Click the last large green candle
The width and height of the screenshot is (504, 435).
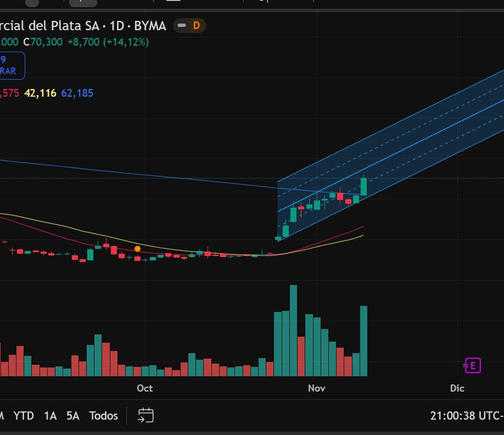tap(363, 187)
